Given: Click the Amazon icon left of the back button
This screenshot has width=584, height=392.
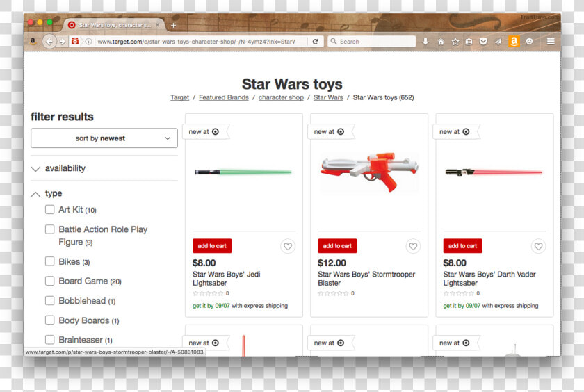Looking at the screenshot, I should pyautogui.click(x=33, y=41).
